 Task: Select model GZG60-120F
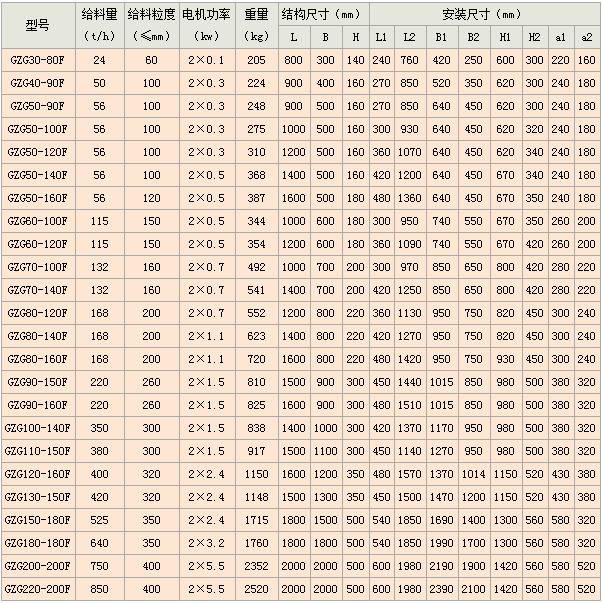tap(38, 244)
